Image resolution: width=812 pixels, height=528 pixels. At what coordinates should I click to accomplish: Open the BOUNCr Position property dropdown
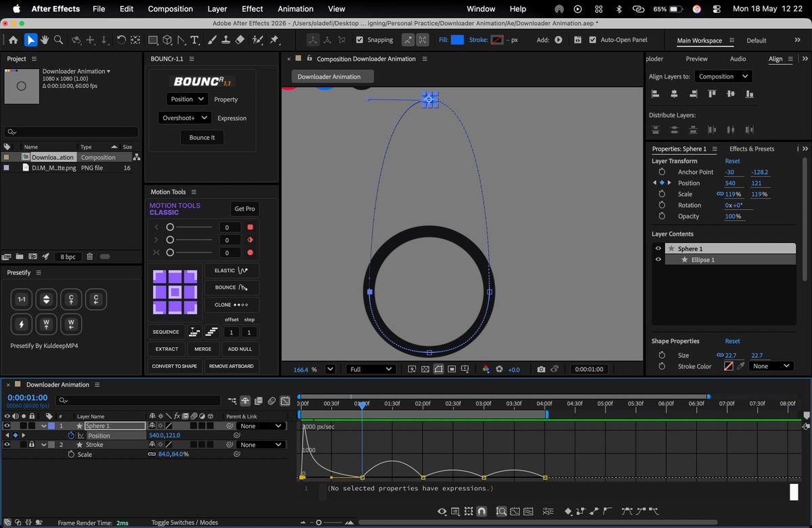[x=187, y=99]
